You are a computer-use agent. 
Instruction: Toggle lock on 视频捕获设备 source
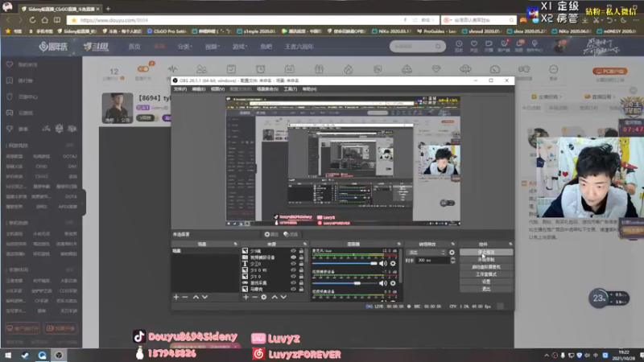[x=301, y=257]
